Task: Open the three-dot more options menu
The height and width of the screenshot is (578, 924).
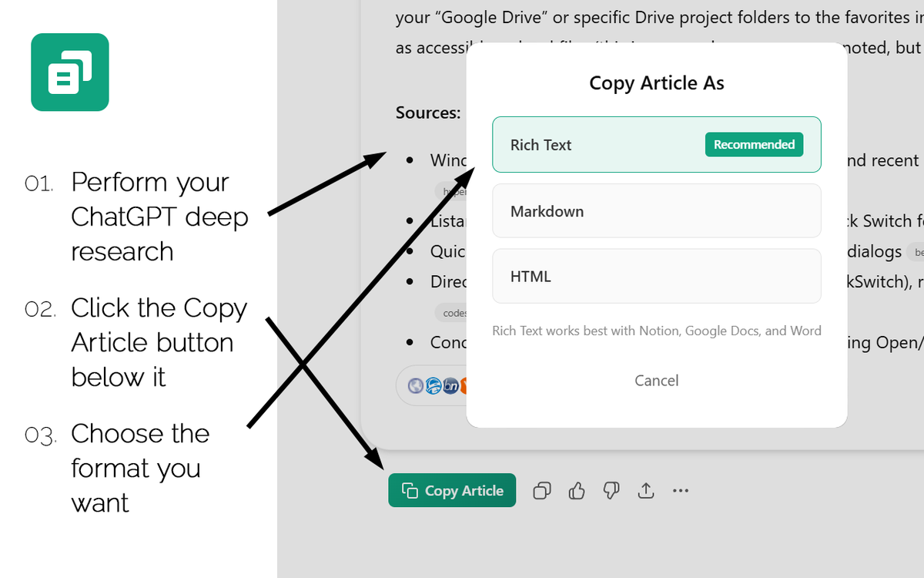Action: tap(681, 490)
